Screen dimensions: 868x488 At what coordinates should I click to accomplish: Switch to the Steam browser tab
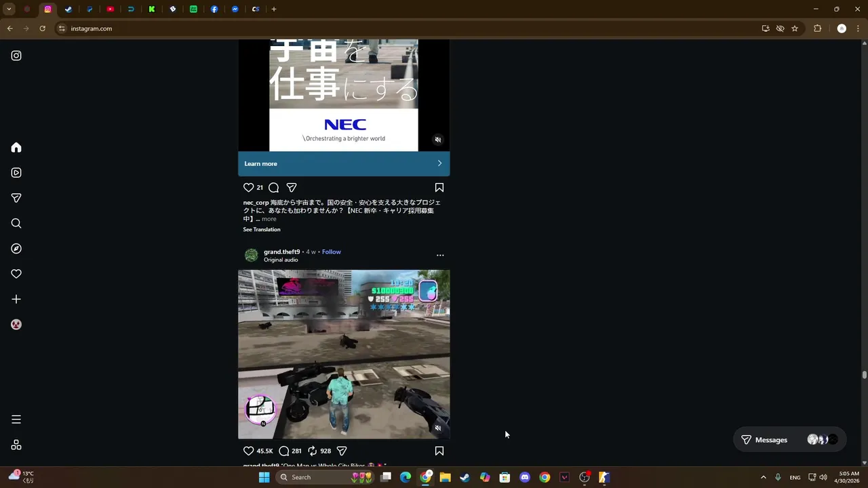68,9
